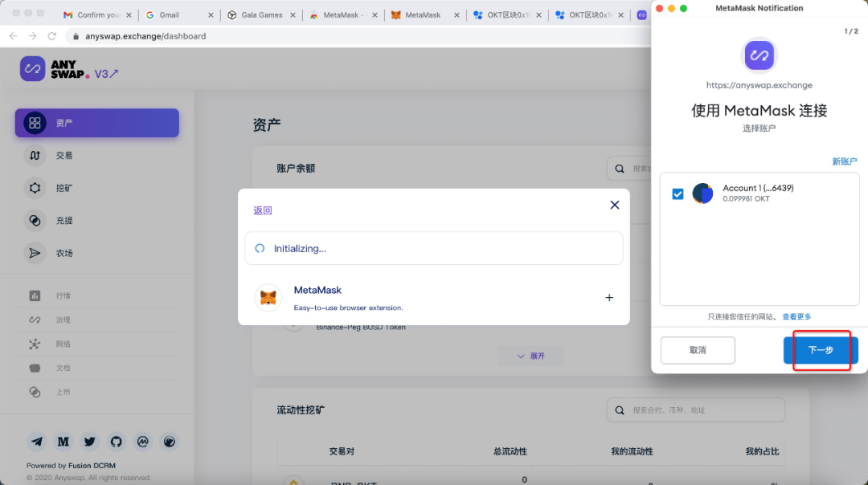Open the Twitter social icon
This screenshot has height=485, width=868.
[x=90, y=442]
